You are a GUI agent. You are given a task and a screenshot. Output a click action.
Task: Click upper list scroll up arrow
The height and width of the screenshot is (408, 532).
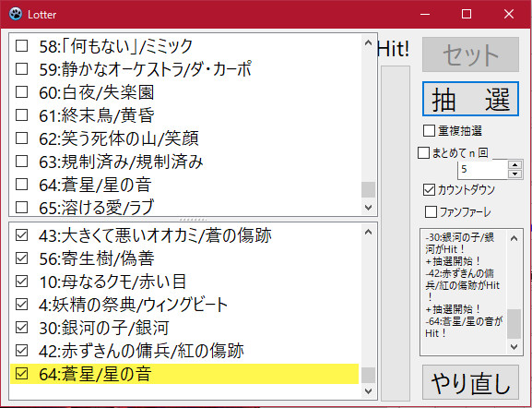368,42
